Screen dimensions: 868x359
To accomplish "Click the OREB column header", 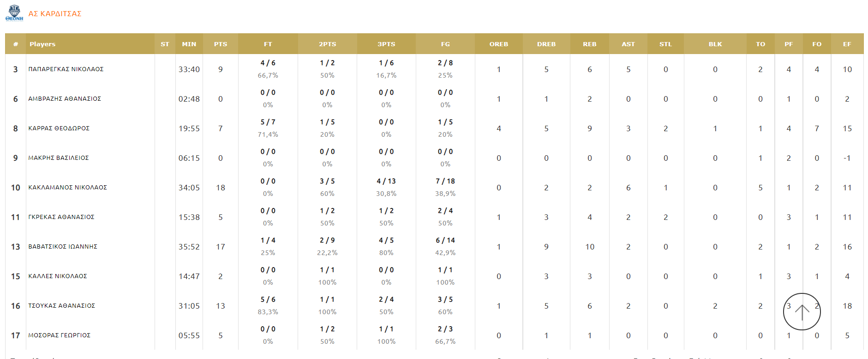I will click(498, 44).
